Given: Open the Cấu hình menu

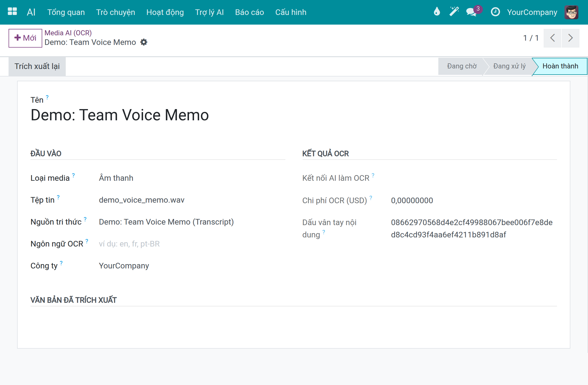Looking at the screenshot, I should 291,12.
